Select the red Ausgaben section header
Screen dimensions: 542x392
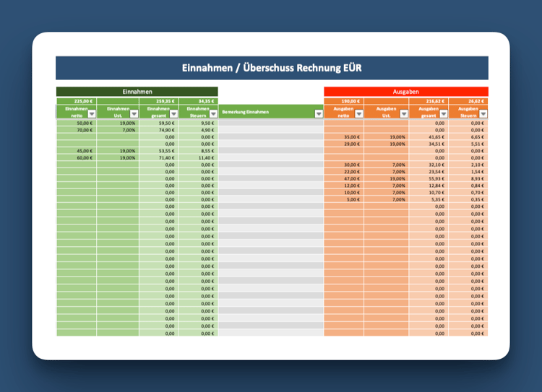coord(406,92)
